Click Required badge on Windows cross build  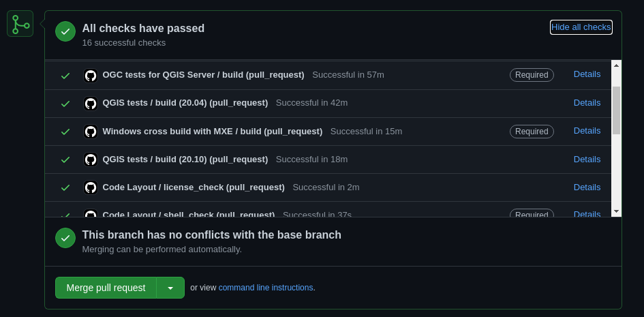(532, 132)
